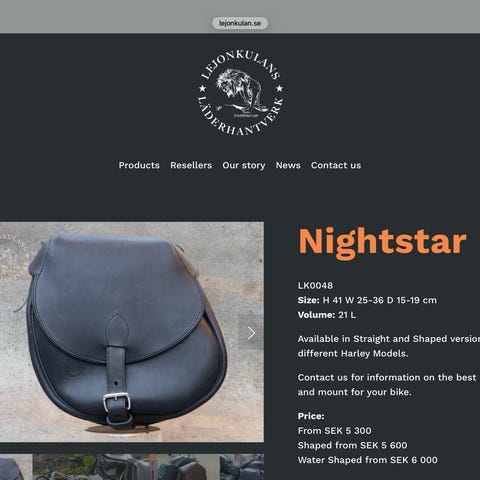This screenshot has width=480, height=480.
Task: Select the third thumbnail showing motorcycle saddlebag
Action: (x=126, y=467)
